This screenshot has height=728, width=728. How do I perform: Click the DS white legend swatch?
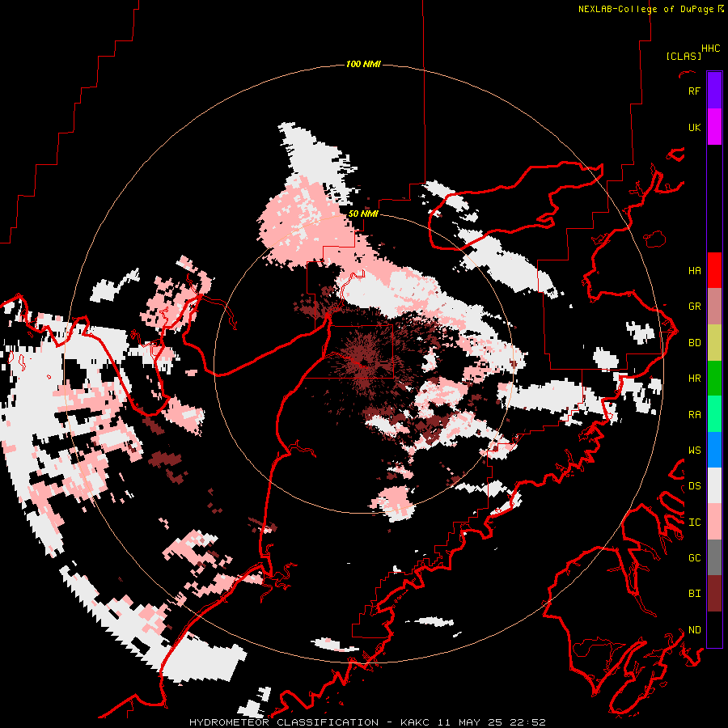pyautogui.click(x=714, y=485)
